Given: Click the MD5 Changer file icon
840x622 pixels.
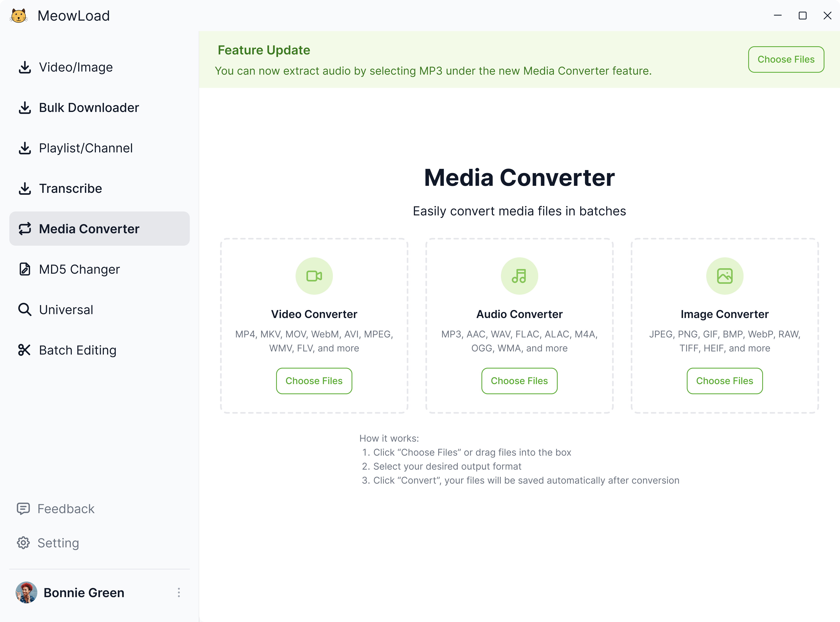Looking at the screenshot, I should coord(25,269).
